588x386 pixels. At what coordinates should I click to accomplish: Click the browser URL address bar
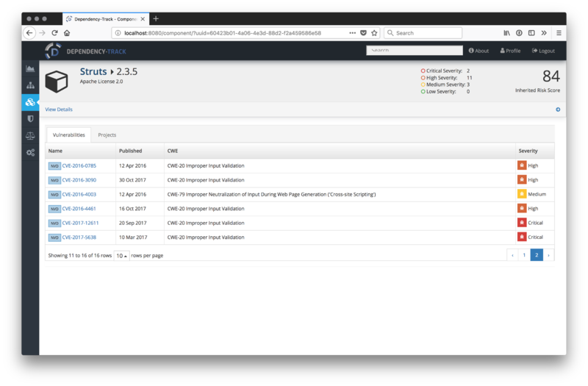click(x=246, y=33)
